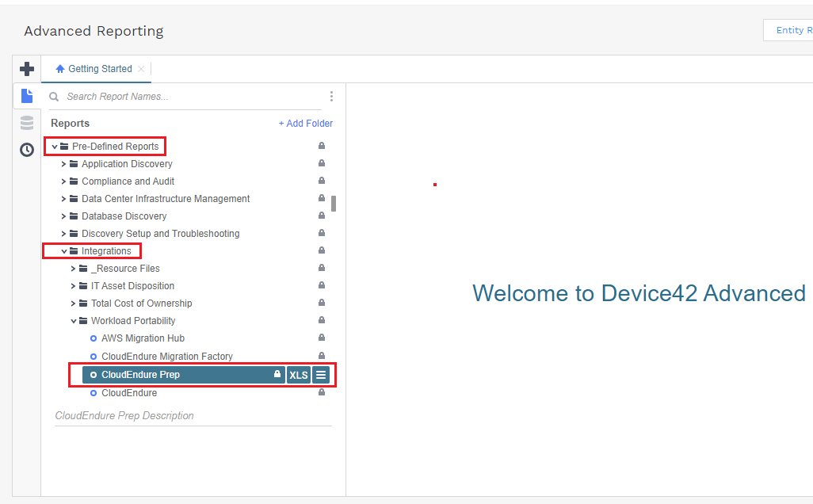
Task: Click lock icon on Pre-Defined Reports row
Action: [x=322, y=146]
